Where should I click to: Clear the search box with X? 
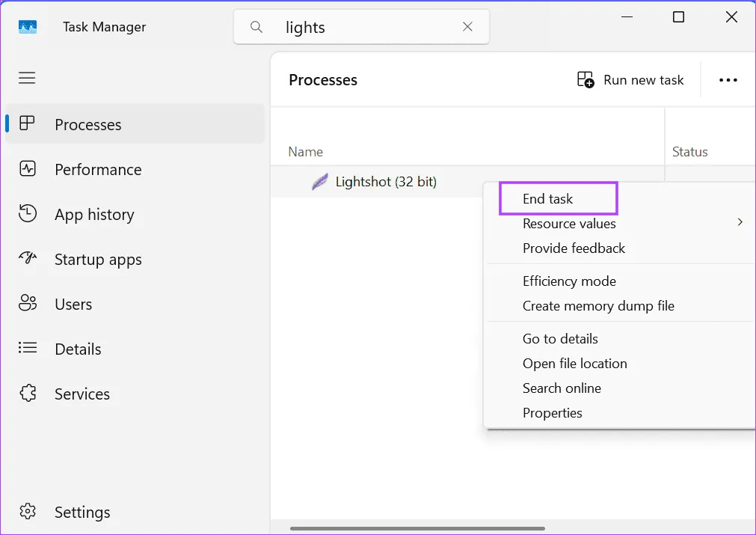467,27
